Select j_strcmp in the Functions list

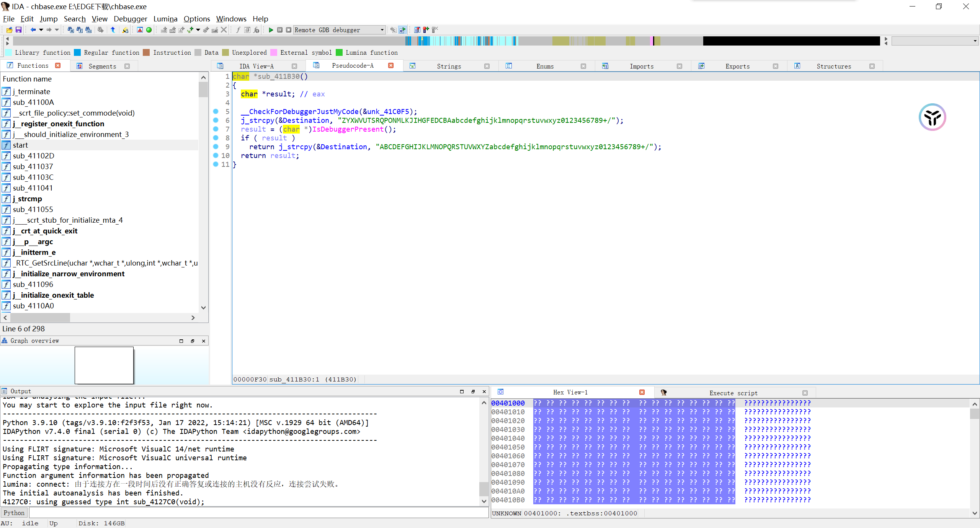(x=100, y=199)
